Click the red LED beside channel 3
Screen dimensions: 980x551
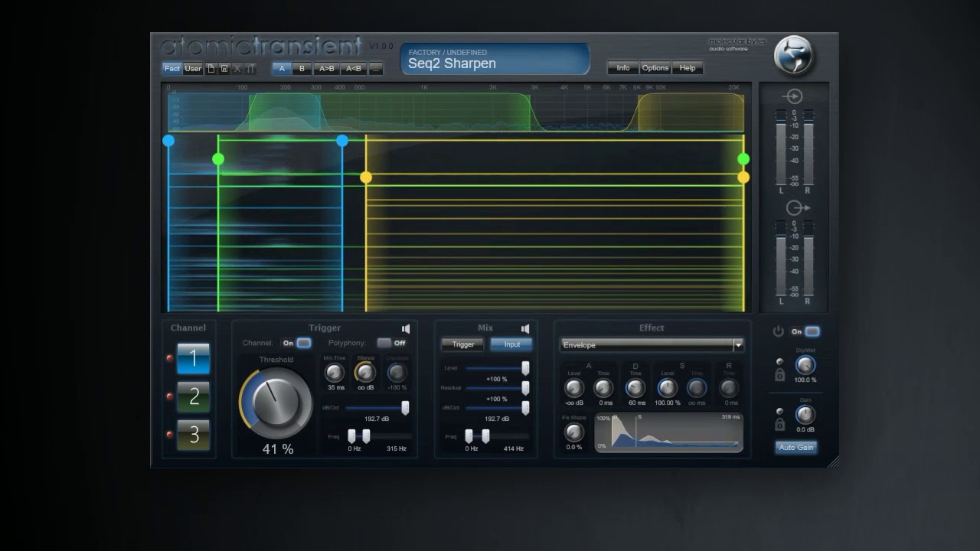tap(169, 435)
